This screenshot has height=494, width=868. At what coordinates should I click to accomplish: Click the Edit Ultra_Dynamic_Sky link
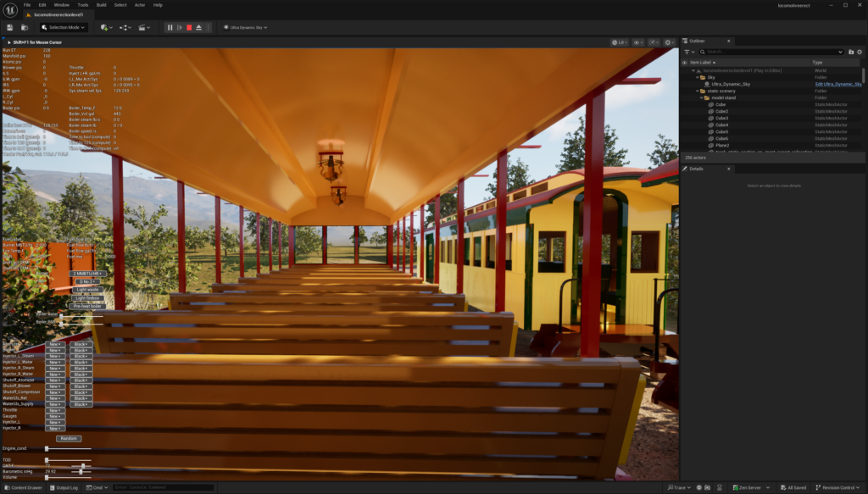point(837,84)
